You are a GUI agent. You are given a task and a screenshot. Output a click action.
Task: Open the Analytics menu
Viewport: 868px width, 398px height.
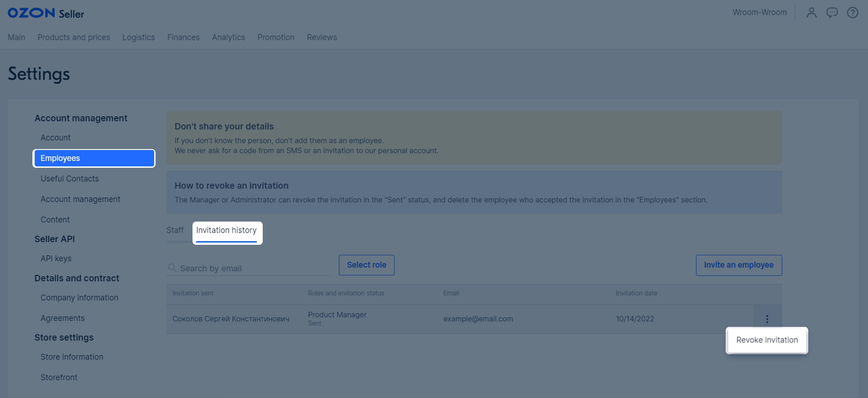[x=229, y=37]
